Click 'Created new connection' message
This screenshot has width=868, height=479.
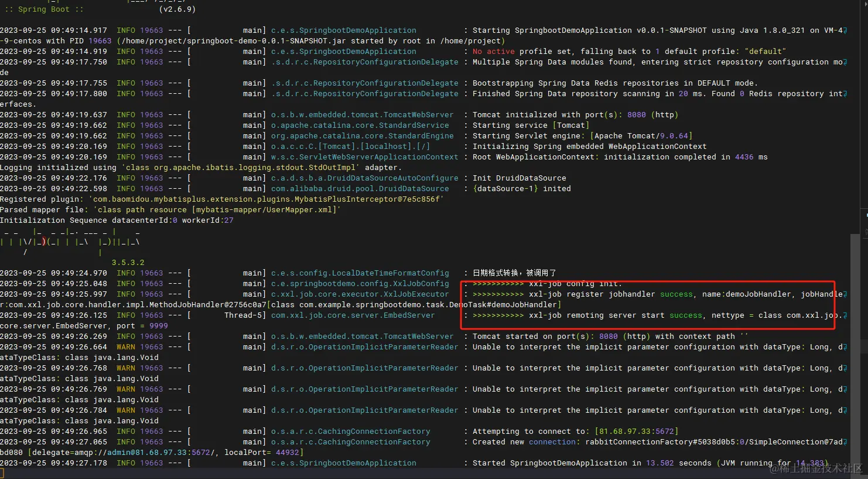[x=524, y=442]
